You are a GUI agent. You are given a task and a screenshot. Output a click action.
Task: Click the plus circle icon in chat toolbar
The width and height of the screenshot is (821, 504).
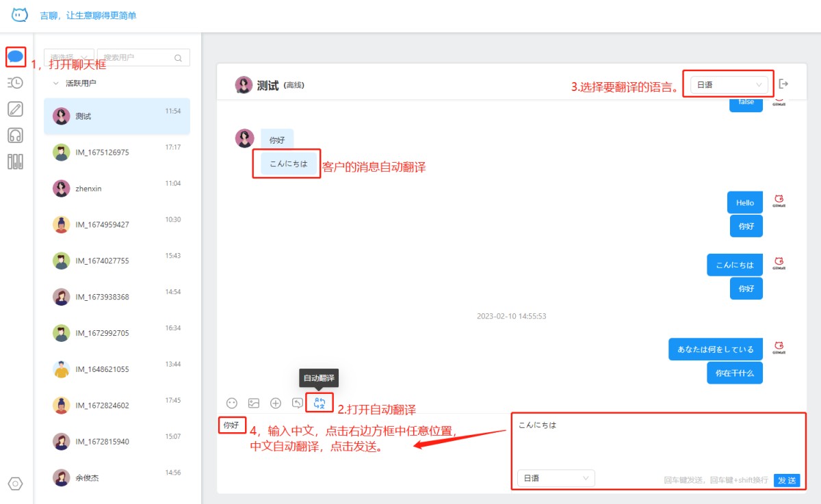click(x=276, y=403)
